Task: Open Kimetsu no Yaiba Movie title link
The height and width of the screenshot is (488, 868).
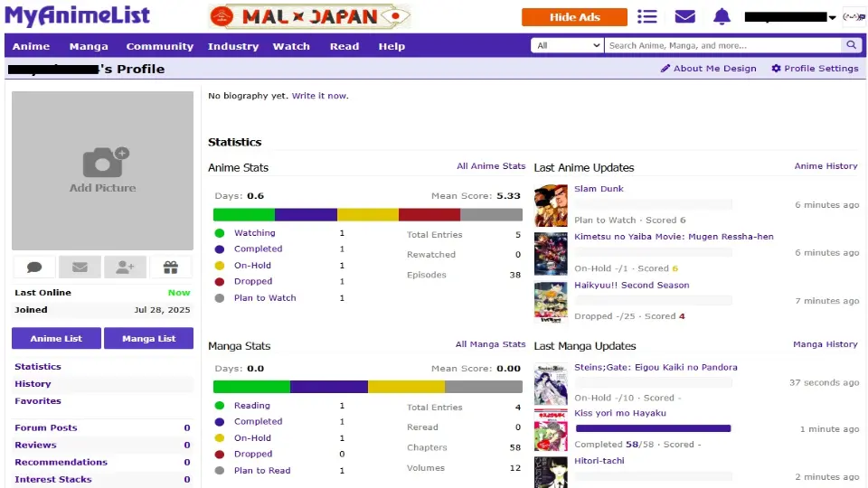Action: tap(674, 236)
